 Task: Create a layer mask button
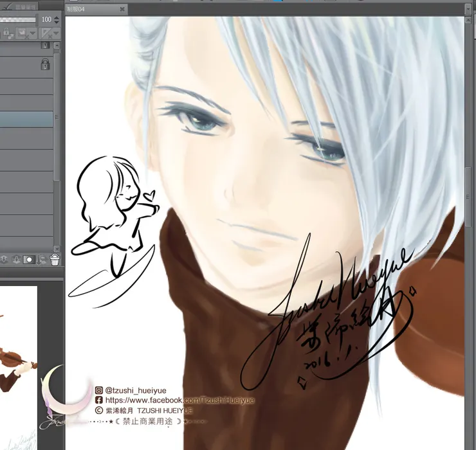pyautogui.click(x=29, y=260)
